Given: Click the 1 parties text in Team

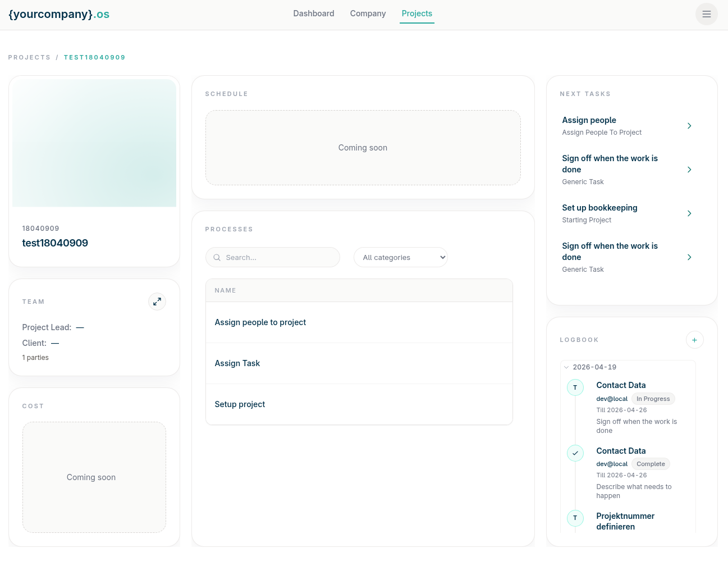Looking at the screenshot, I should tap(35, 358).
